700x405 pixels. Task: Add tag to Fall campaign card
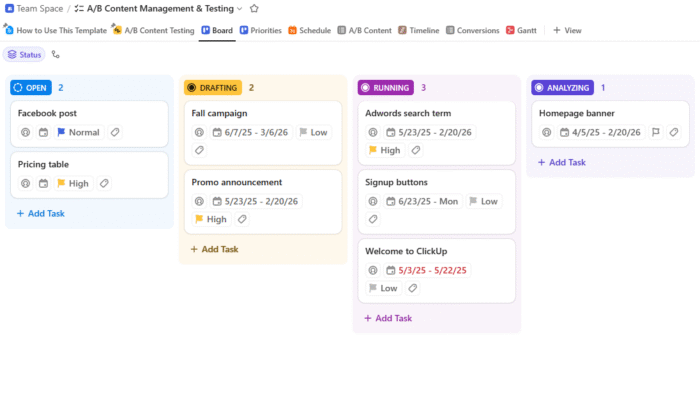(x=199, y=150)
